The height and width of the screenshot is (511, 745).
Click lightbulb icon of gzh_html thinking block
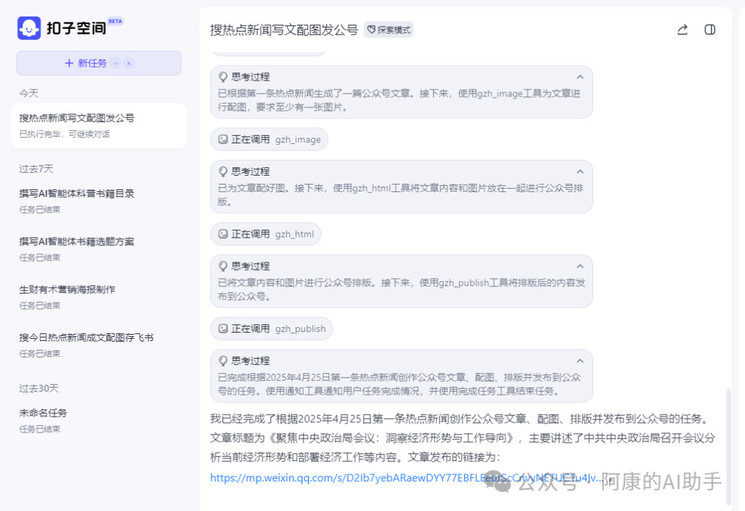click(222, 171)
